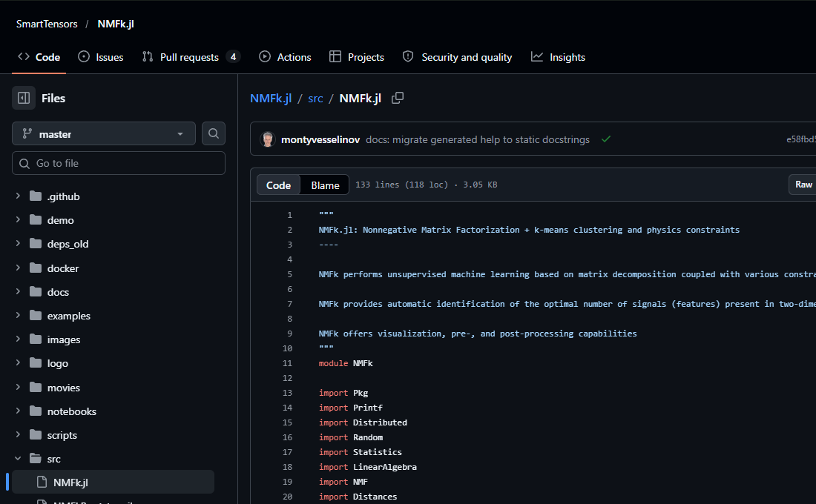The width and height of the screenshot is (816, 504).
Task: Expand the docker folder chevron
Action: pos(18,268)
